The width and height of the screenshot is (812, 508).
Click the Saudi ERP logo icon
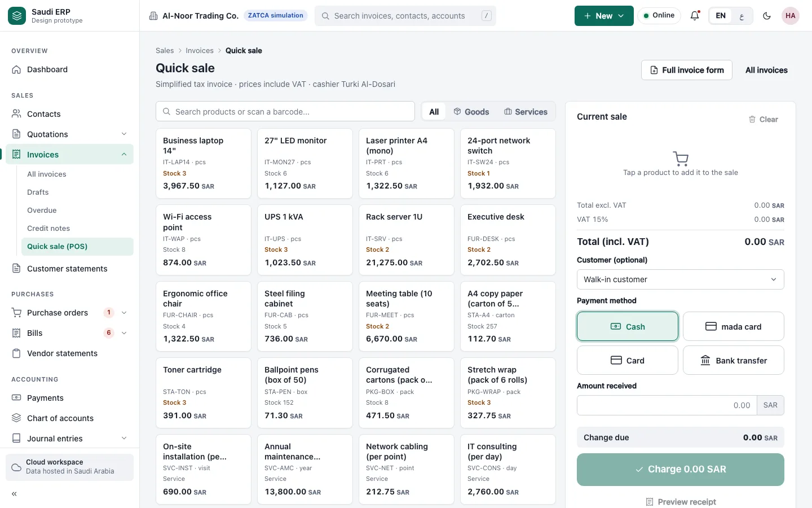click(x=17, y=16)
